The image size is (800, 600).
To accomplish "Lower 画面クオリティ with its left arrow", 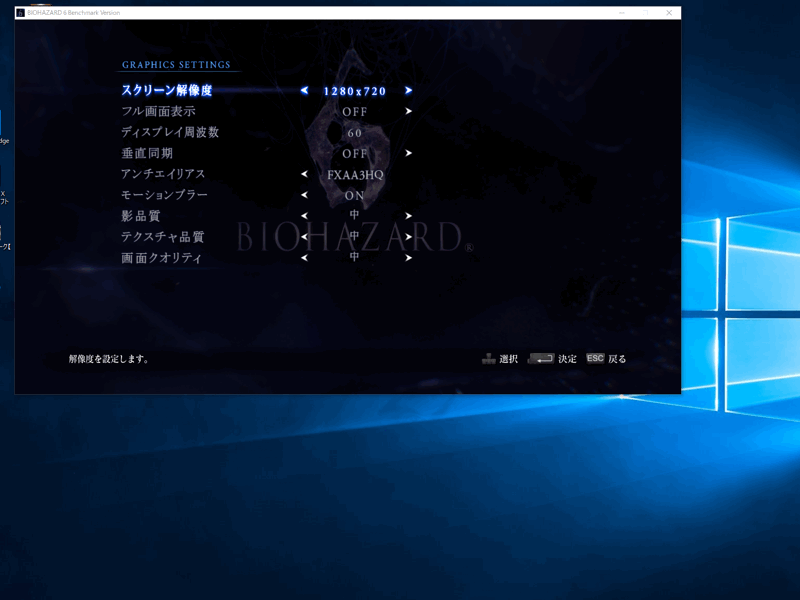I will click(x=304, y=258).
